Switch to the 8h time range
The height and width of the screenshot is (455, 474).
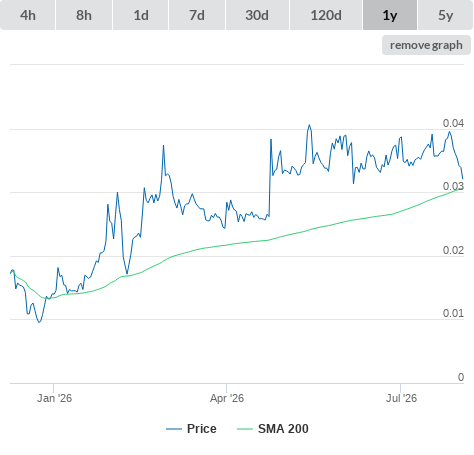click(x=84, y=15)
